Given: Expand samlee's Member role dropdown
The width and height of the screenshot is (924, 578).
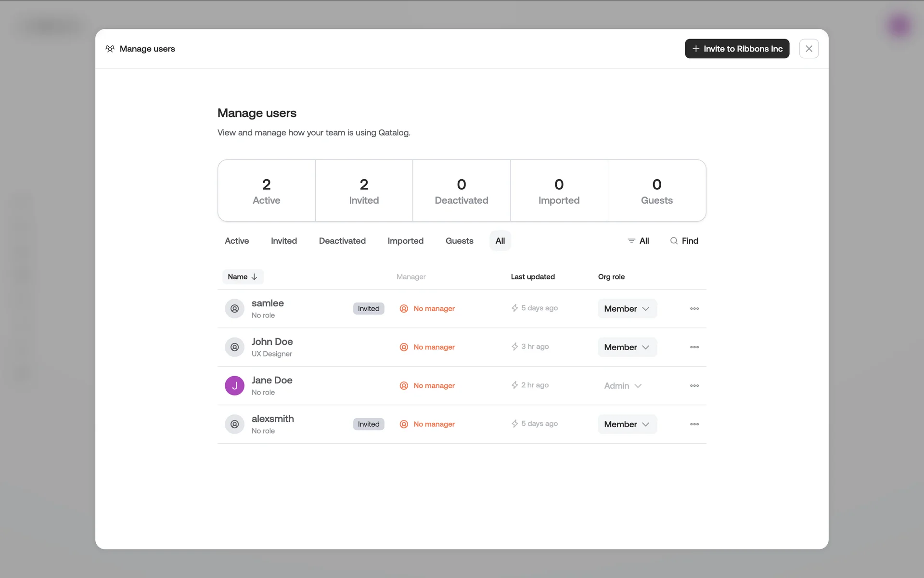Looking at the screenshot, I should pyautogui.click(x=627, y=309).
